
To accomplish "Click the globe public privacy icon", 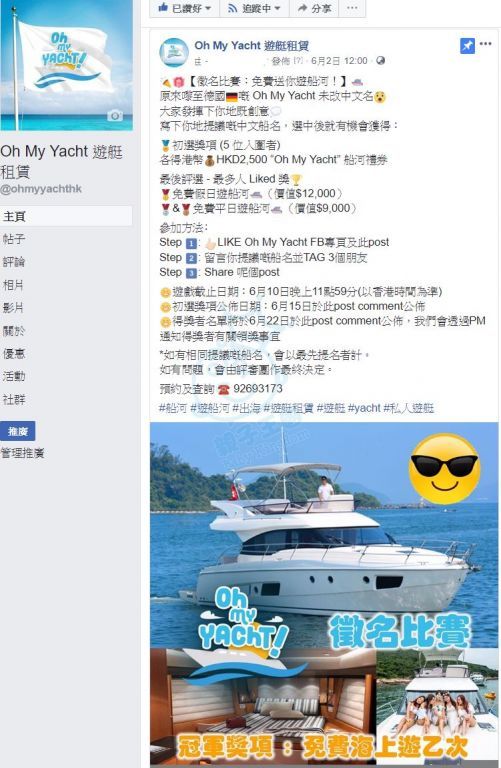I will tap(381, 61).
